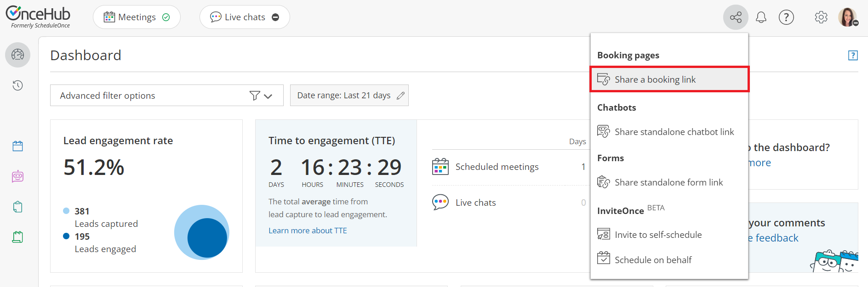Select Share standalone chatbot link
This screenshot has width=868, height=287.
674,132
